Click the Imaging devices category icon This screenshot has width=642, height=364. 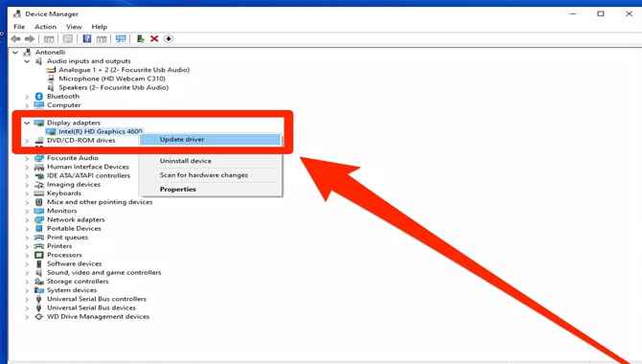[39, 184]
